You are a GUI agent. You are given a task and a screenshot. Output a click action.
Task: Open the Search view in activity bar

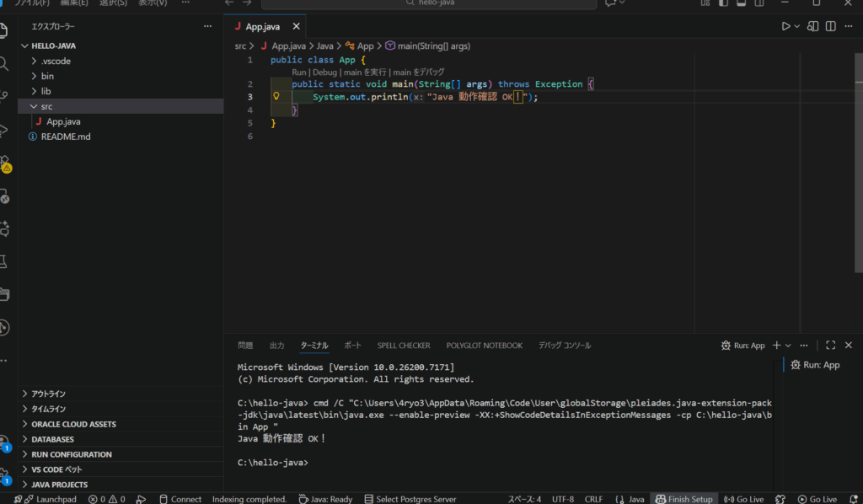click(4, 64)
